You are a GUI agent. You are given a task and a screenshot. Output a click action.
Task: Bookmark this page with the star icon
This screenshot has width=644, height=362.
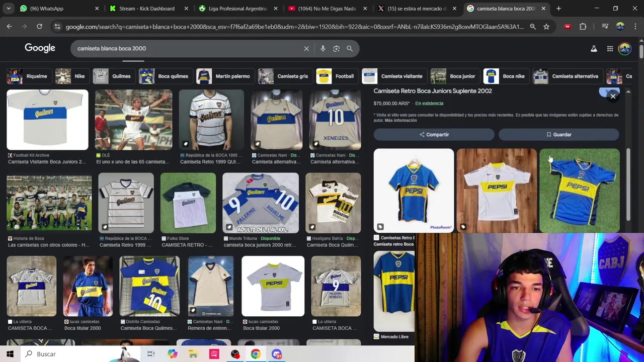click(x=546, y=27)
